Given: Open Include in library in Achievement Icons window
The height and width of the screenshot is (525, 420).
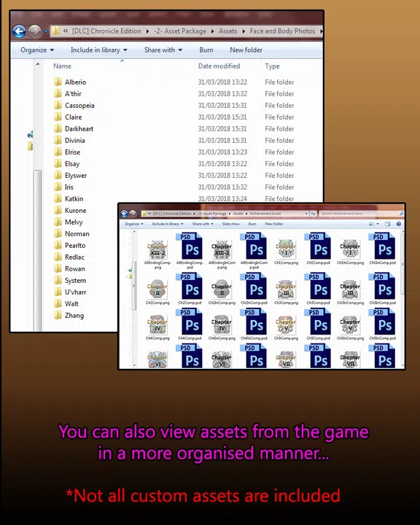Looking at the screenshot, I should tap(168, 224).
